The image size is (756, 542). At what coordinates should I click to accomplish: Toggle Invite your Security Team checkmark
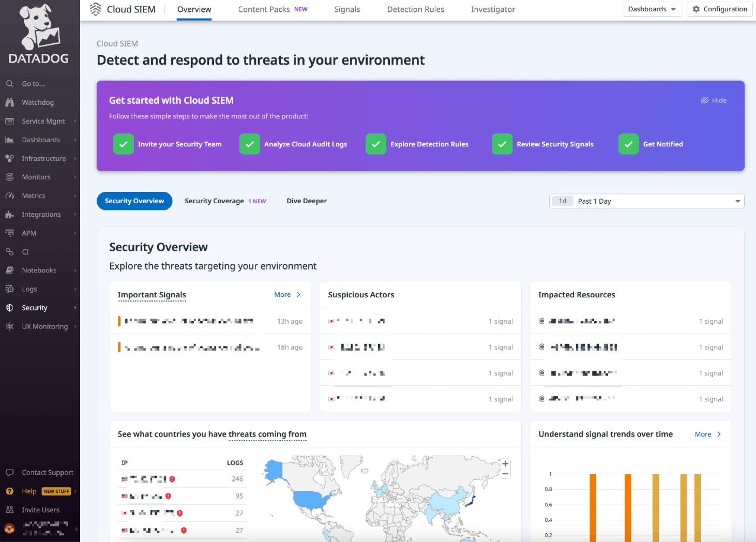coord(123,144)
